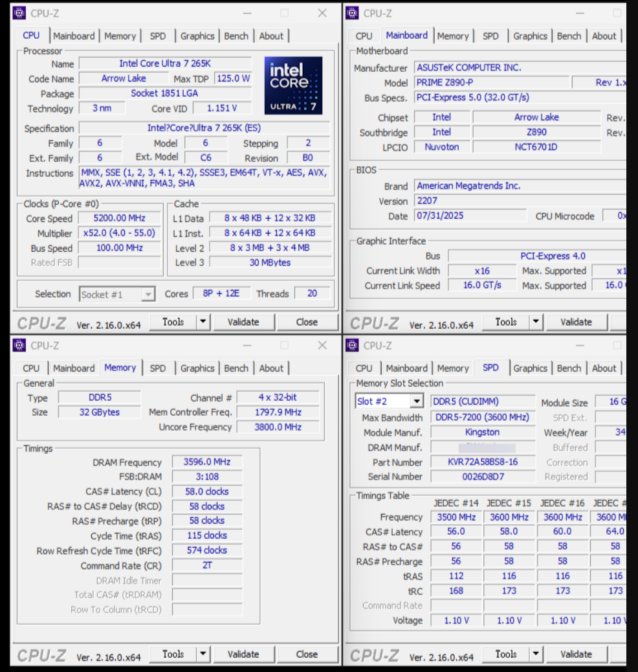Click Close button in the Memory tab window
The image size is (638, 672).
tap(307, 654)
